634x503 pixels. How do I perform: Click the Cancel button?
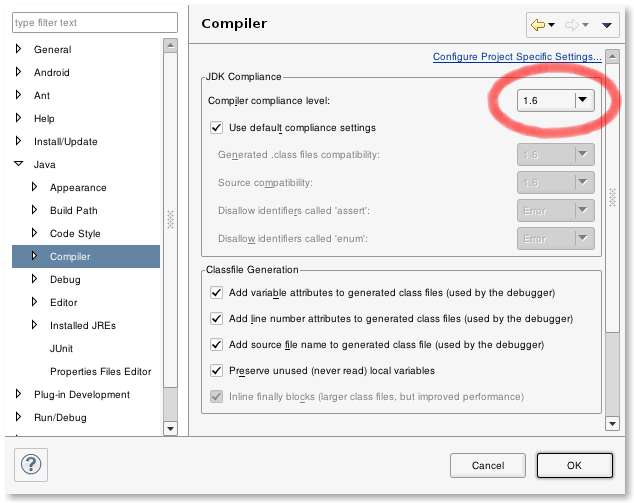point(487,466)
